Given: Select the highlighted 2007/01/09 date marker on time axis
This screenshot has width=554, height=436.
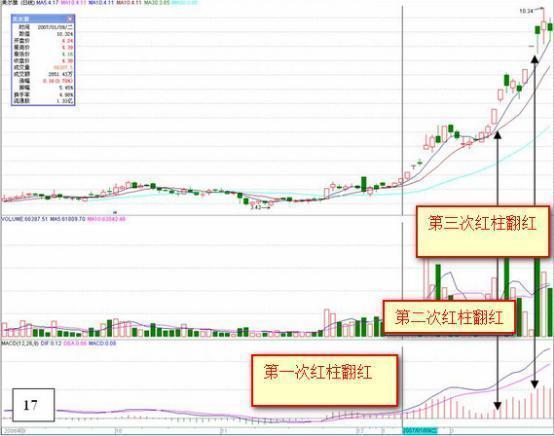Looking at the screenshot, I should [x=420, y=430].
